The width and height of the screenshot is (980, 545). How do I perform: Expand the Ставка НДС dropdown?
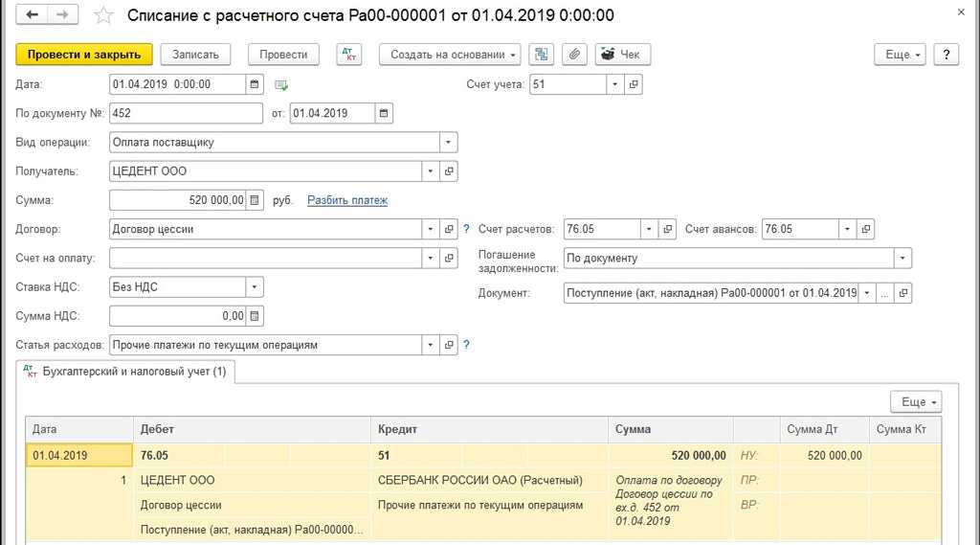pos(255,287)
